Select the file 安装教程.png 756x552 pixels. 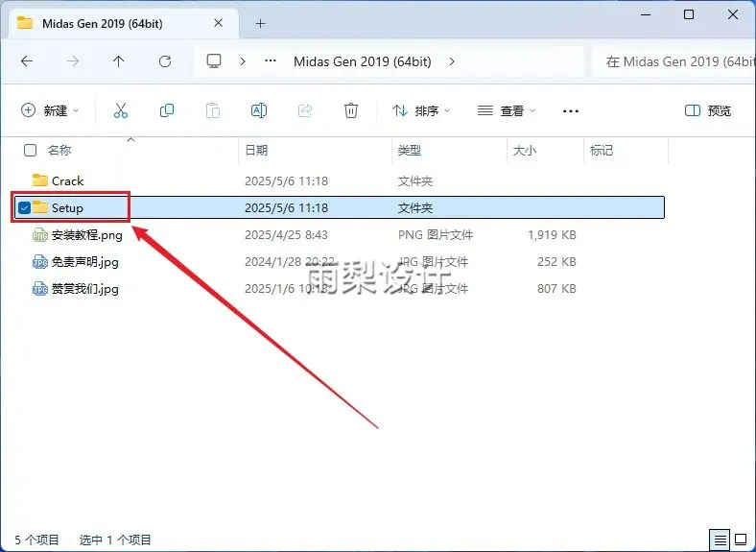[x=87, y=235]
